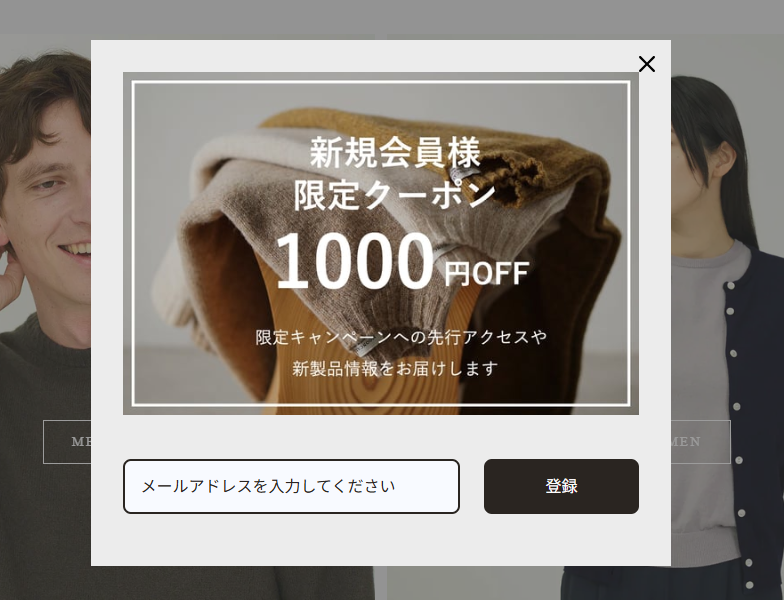784x600 pixels.
Task: Click the 限定クーポン heading on the banner
Action: [x=395, y=195]
